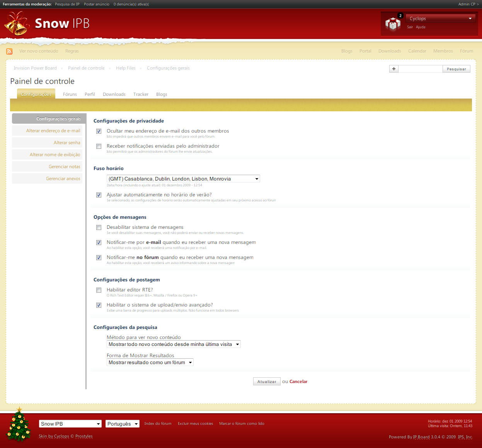Click the Christmas tree footer icon
Viewport: 482px width, 448px height.
coord(19,425)
